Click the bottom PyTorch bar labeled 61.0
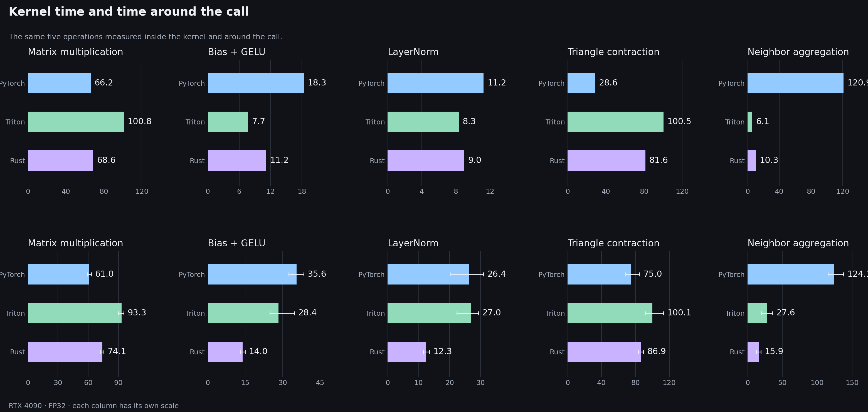Image resolution: width=868 pixels, height=412 pixels. [59, 274]
